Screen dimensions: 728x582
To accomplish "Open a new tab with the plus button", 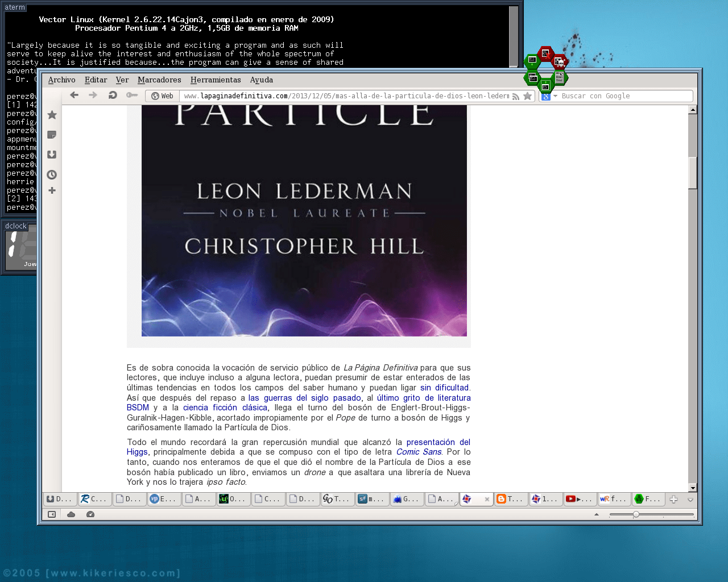I will pos(674,499).
